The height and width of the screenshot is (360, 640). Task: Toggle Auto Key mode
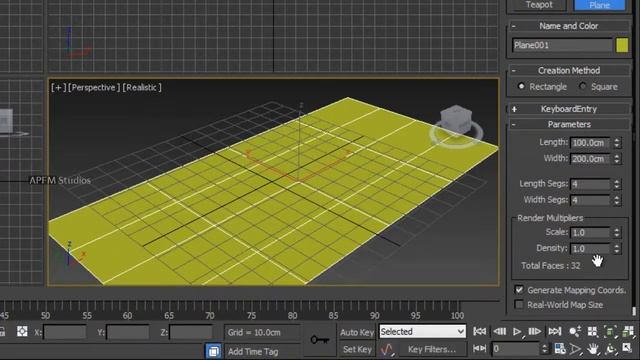point(357,332)
